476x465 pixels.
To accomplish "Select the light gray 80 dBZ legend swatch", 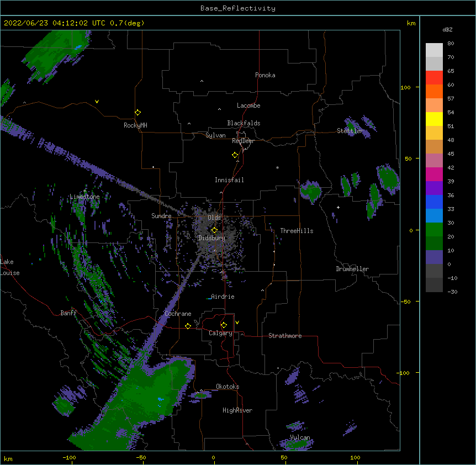I will [x=434, y=50].
